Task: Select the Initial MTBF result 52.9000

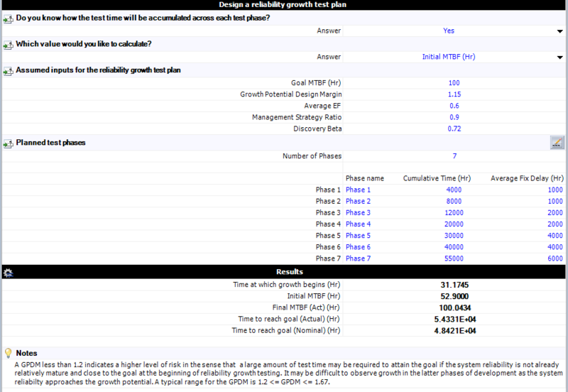Action: [454, 296]
